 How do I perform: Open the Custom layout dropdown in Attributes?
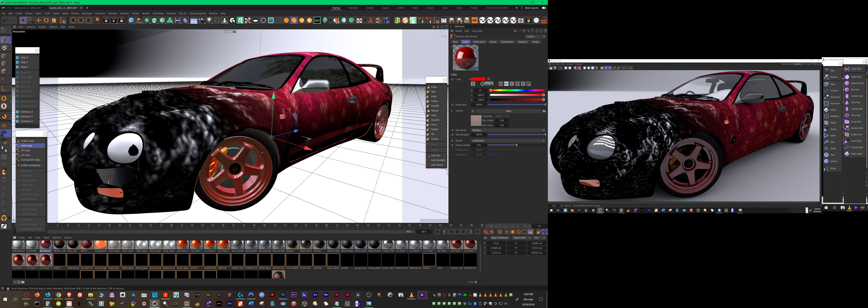(535, 36)
